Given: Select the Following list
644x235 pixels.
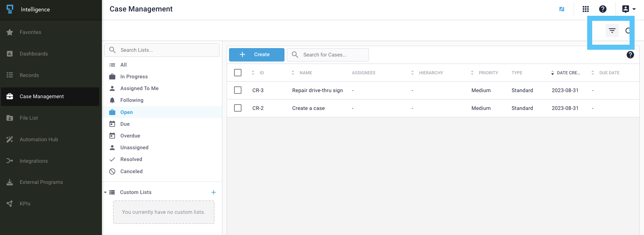Looking at the screenshot, I should tap(162, 100).
